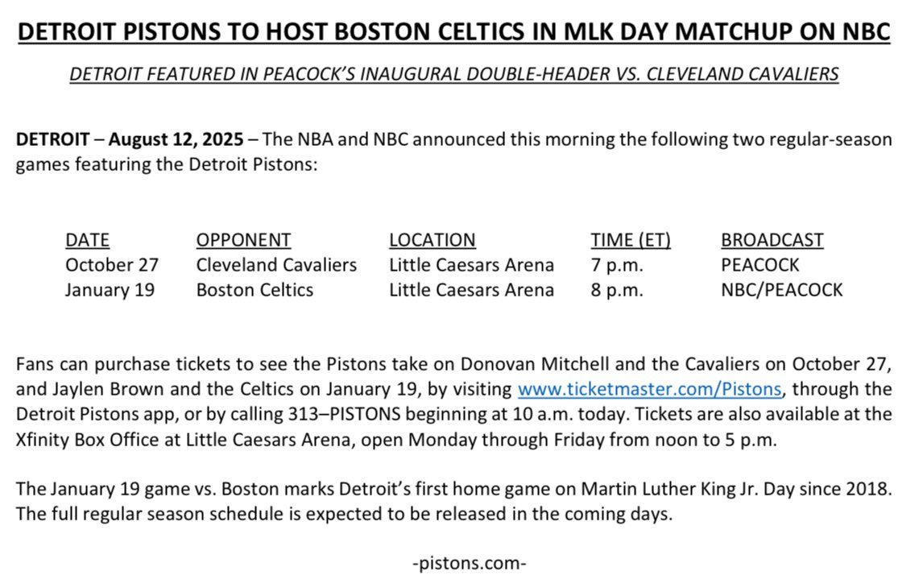Image resolution: width=923 pixels, height=588 pixels.
Task: Select the October 27 date cell
Action: point(112,265)
